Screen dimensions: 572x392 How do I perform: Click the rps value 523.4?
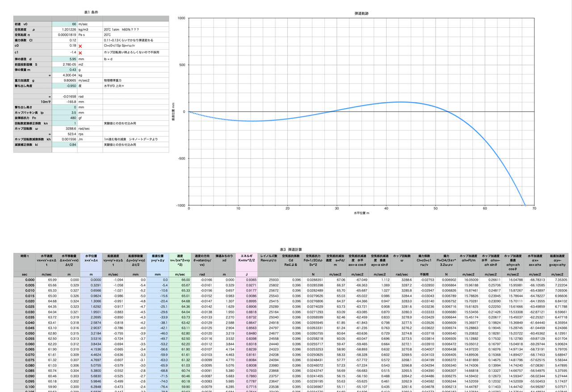[x=65, y=134]
